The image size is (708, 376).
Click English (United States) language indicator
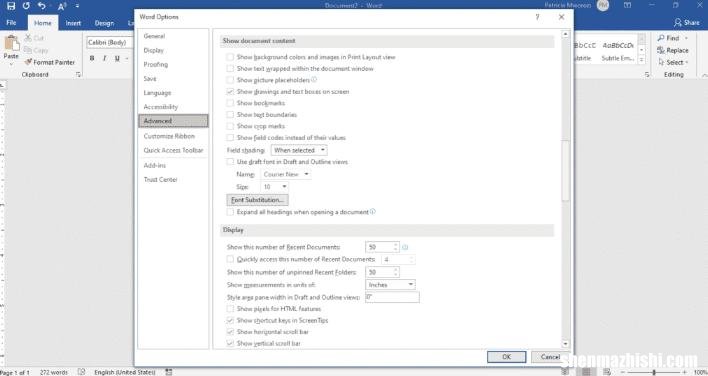click(x=125, y=372)
